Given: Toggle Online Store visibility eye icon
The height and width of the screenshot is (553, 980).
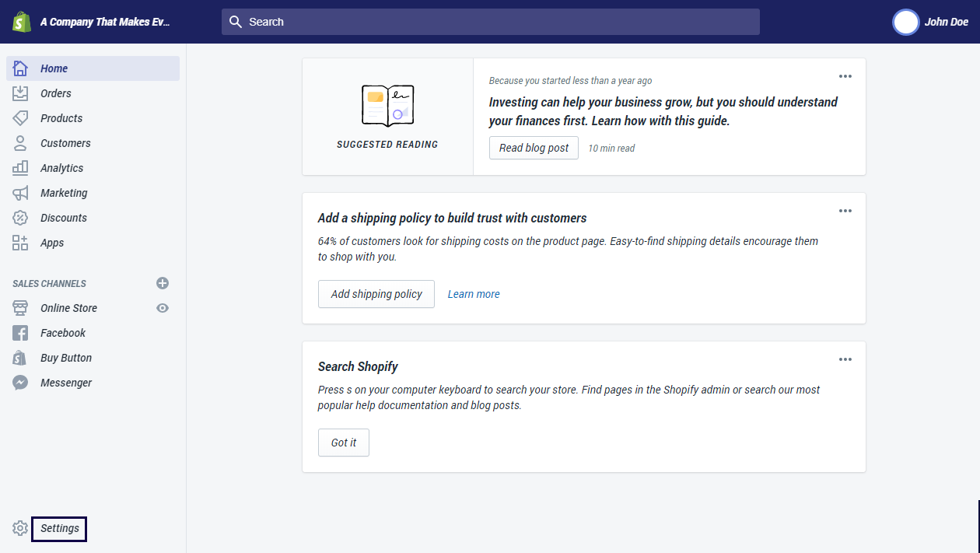Looking at the screenshot, I should 162,308.
